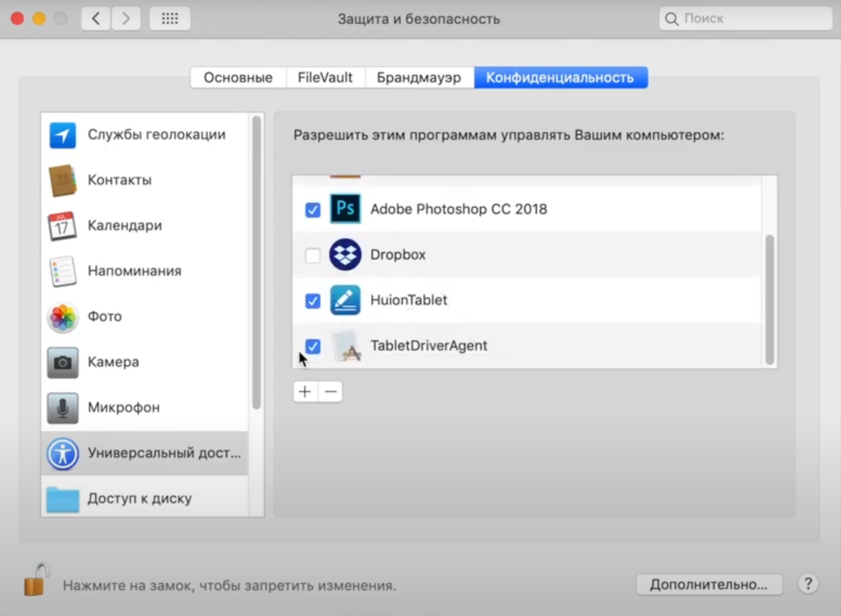Disable TabletDriverAgent checkbox
This screenshot has height=616, width=841.
click(313, 346)
